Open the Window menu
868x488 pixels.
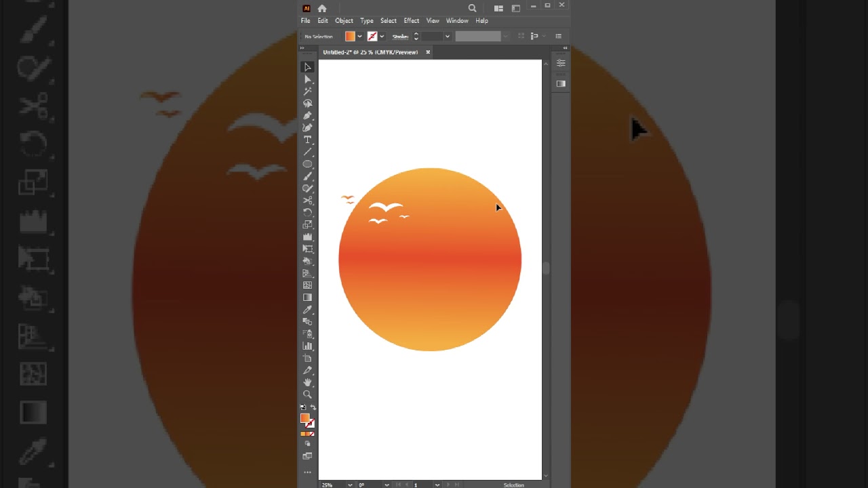click(x=457, y=21)
